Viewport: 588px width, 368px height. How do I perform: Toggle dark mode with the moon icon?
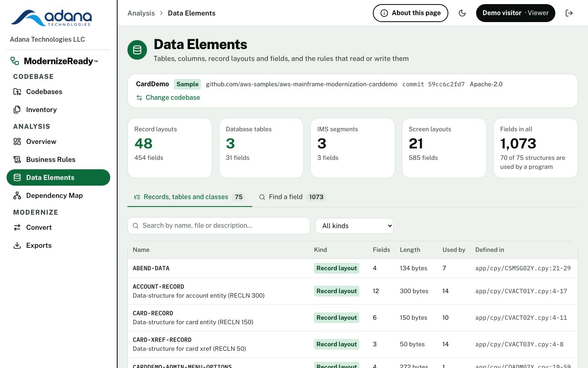[462, 13]
